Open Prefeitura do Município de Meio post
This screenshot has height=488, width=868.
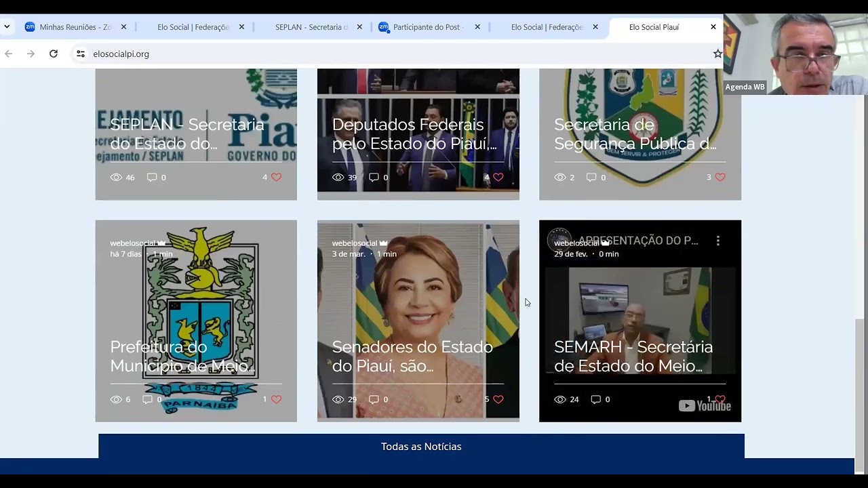click(x=182, y=357)
